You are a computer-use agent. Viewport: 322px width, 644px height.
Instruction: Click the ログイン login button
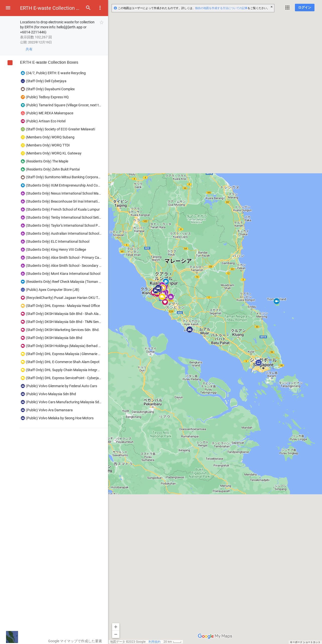(304, 8)
